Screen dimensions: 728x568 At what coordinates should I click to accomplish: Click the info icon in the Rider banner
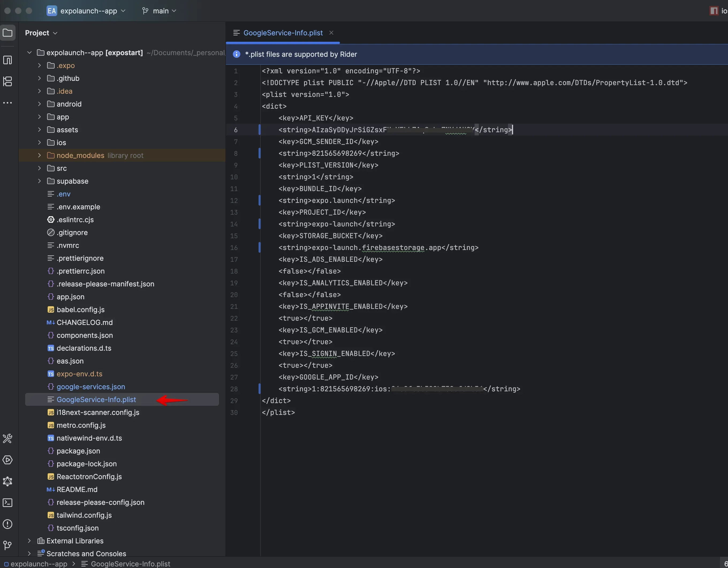(236, 54)
